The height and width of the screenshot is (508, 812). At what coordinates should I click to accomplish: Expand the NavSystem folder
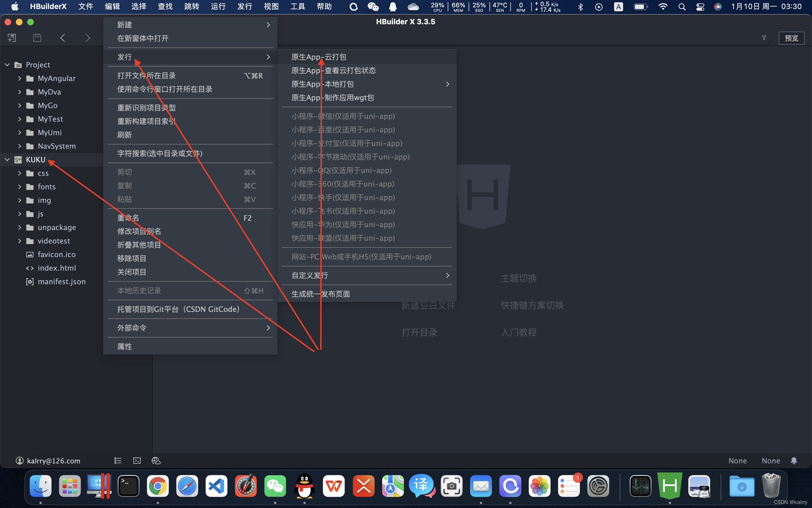coord(19,146)
